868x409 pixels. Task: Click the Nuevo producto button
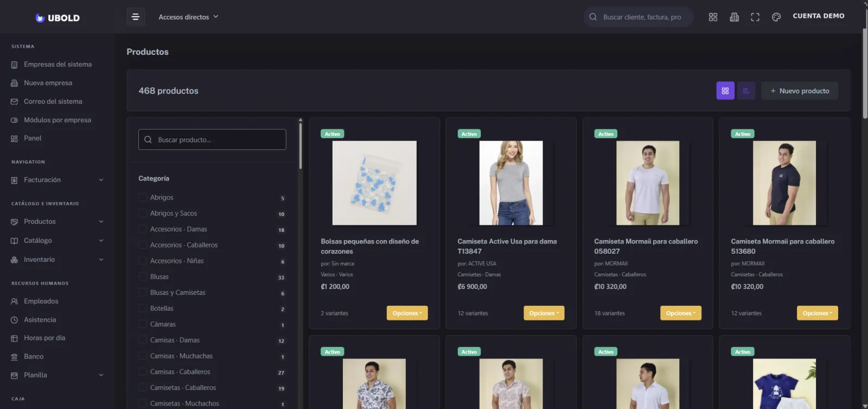point(800,91)
